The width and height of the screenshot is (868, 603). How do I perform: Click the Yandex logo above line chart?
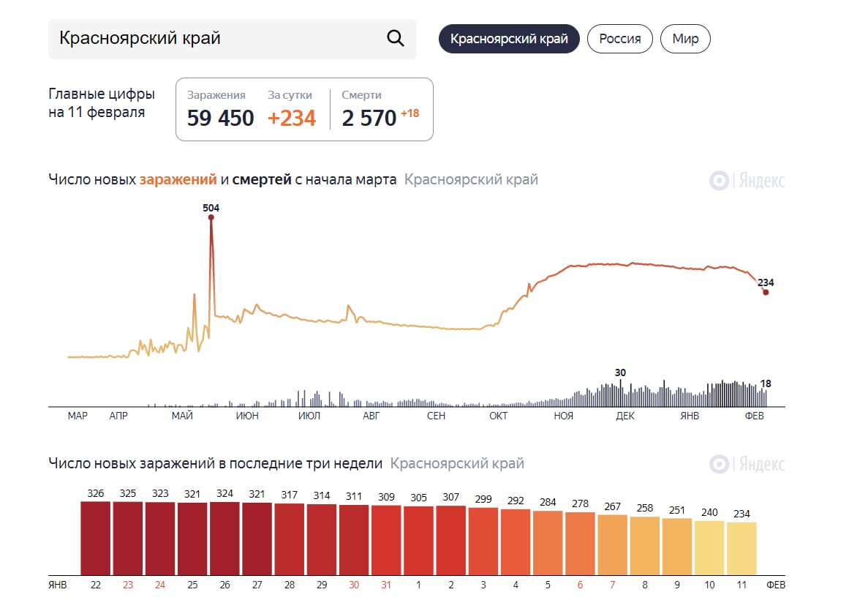point(747,181)
